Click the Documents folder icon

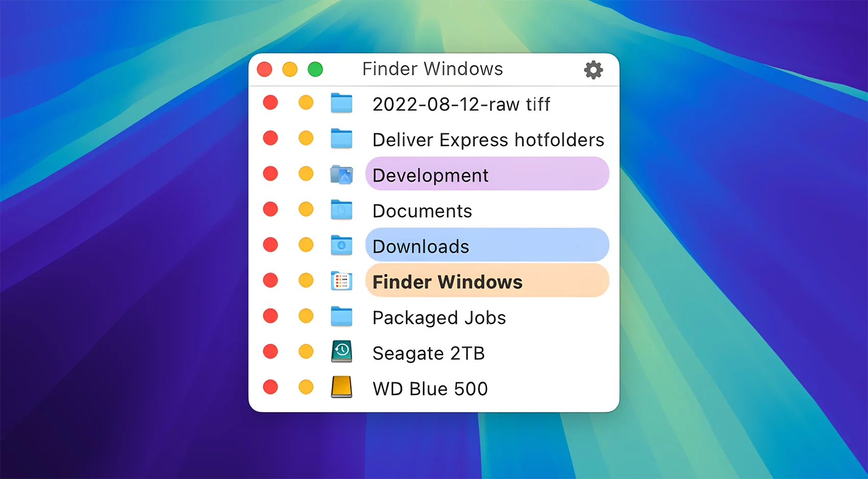point(341,210)
